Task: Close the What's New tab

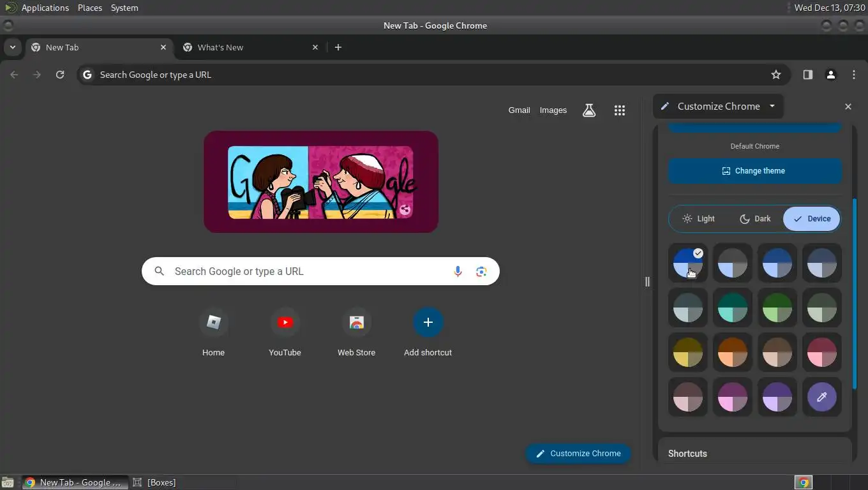Action: 315,47
